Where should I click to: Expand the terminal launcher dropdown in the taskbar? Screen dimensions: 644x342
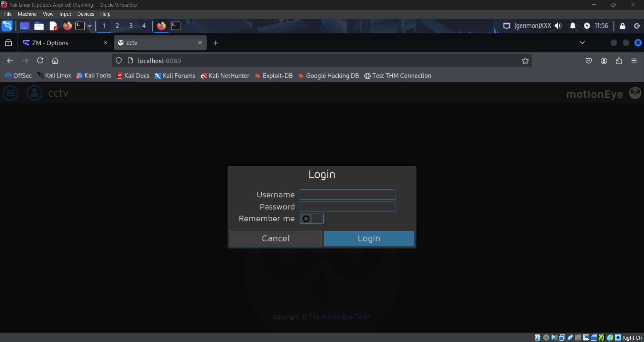pos(90,26)
